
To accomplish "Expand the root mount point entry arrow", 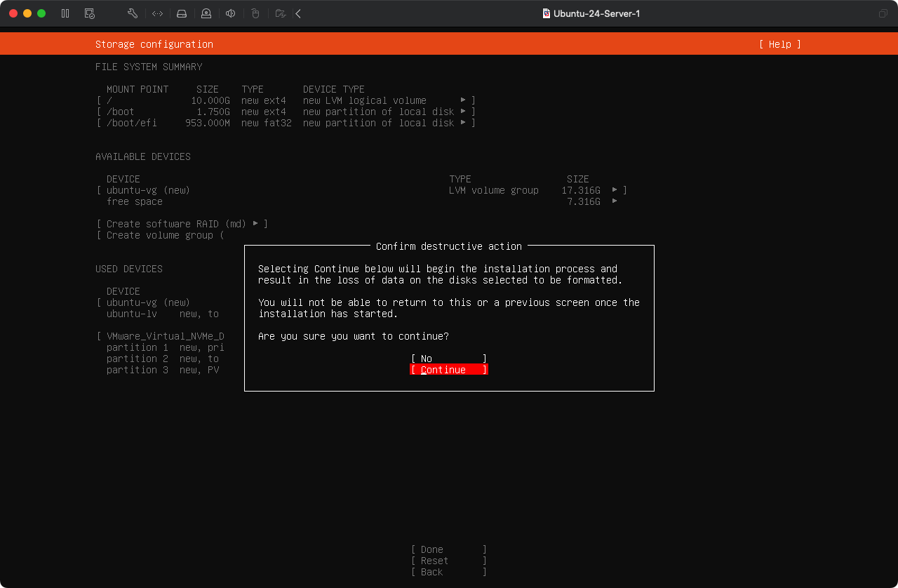I will coord(463,100).
